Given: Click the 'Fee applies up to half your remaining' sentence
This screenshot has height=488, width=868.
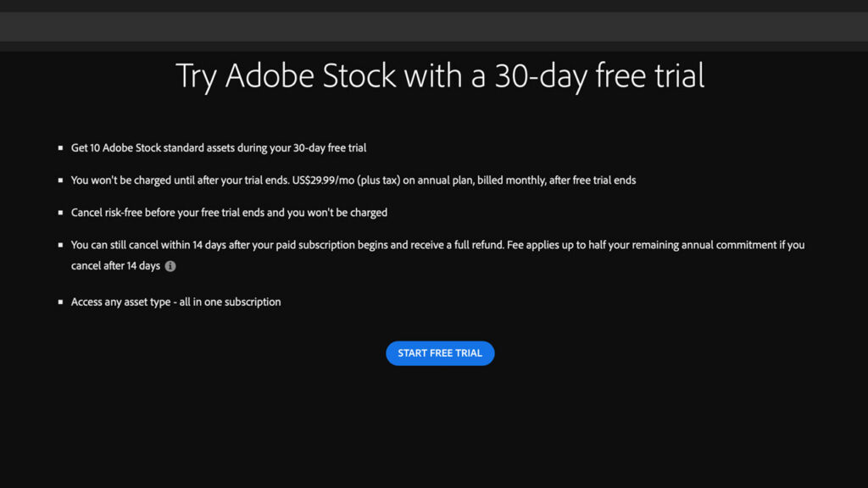Looking at the screenshot, I should coord(655,245).
